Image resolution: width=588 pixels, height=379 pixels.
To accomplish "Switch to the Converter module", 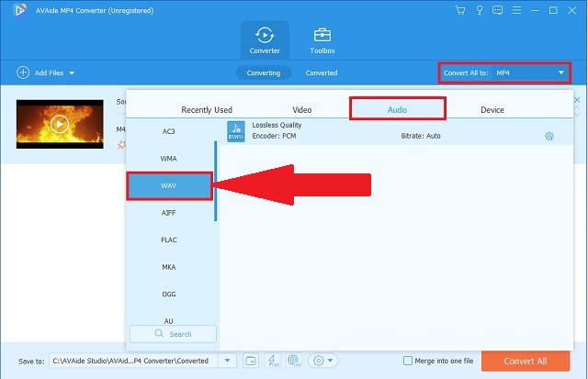I will (265, 40).
